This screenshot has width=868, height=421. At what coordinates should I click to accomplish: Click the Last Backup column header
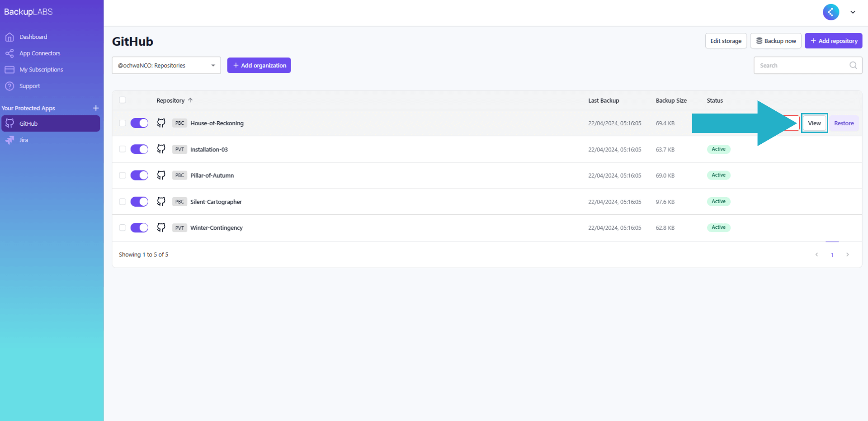coord(604,100)
